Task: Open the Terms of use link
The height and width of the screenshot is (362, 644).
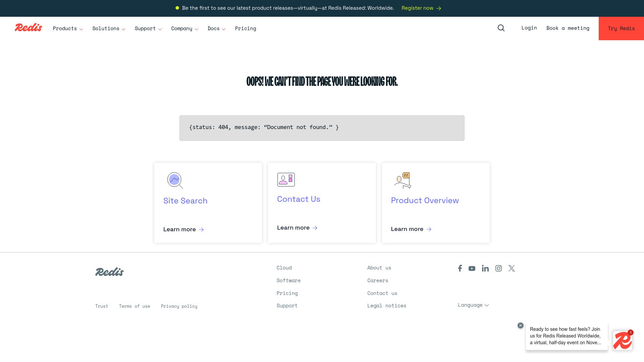Action: (x=135, y=306)
